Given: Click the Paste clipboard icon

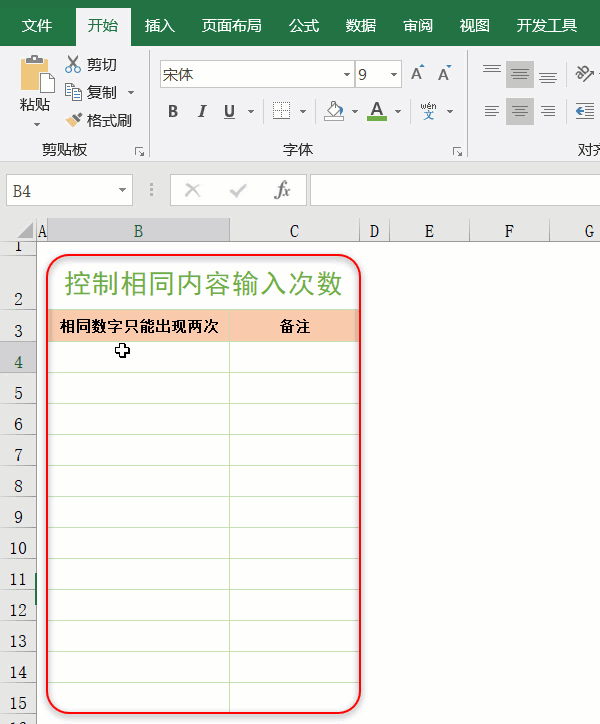Looking at the screenshot, I should pos(36,74).
